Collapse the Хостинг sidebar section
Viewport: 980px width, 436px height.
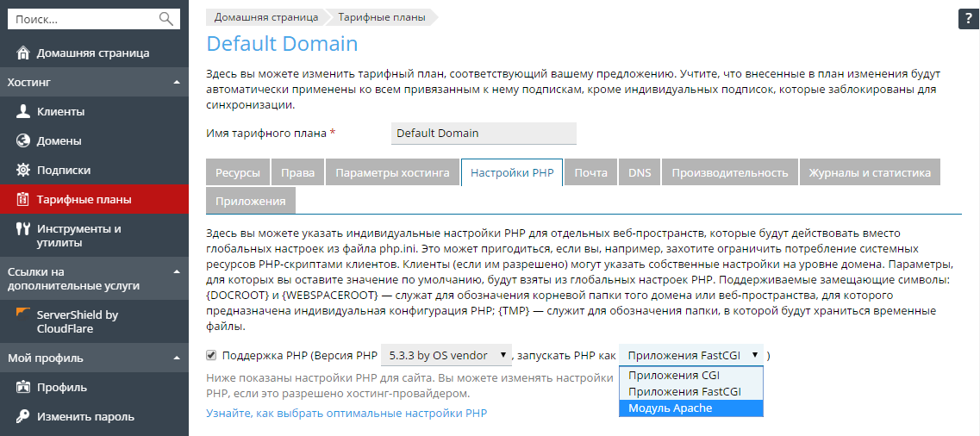point(177,82)
